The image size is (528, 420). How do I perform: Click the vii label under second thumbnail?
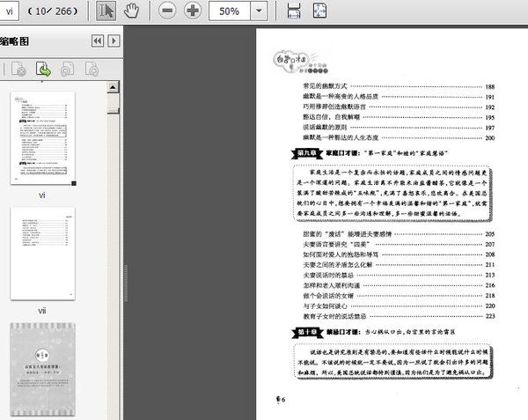[42, 311]
